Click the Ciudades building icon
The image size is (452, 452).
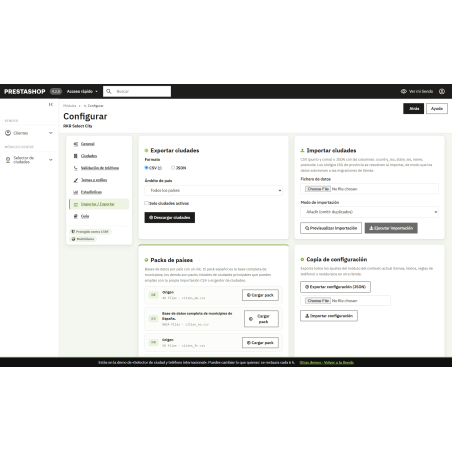76,156
